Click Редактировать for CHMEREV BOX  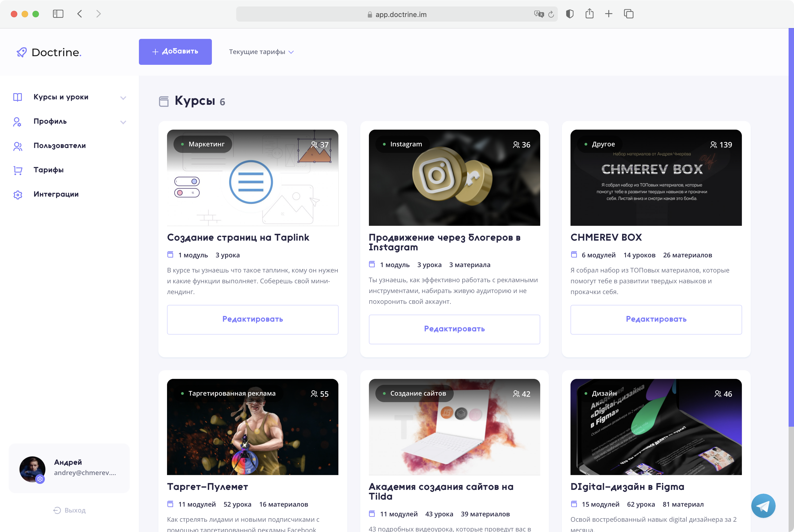click(656, 319)
